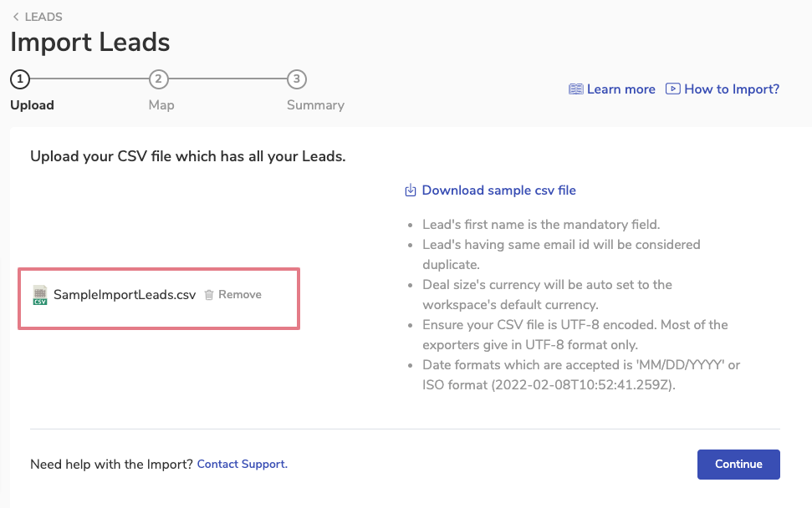Click the CSV file icon of the uploaded file
This screenshot has width=812, height=508.
(40, 295)
